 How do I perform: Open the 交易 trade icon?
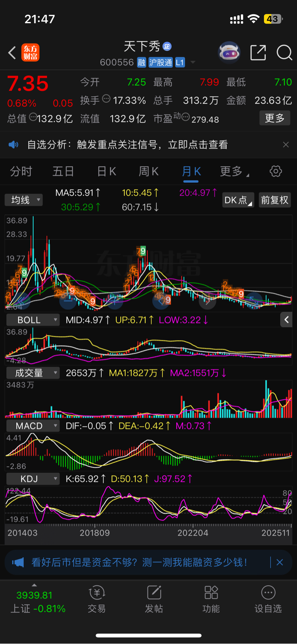coord(97,599)
